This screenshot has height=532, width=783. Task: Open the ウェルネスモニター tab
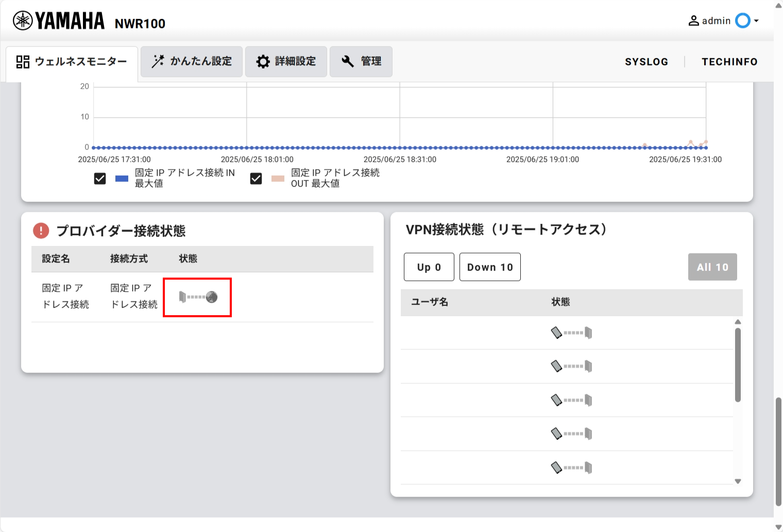pyautogui.click(x=72, y=62)
